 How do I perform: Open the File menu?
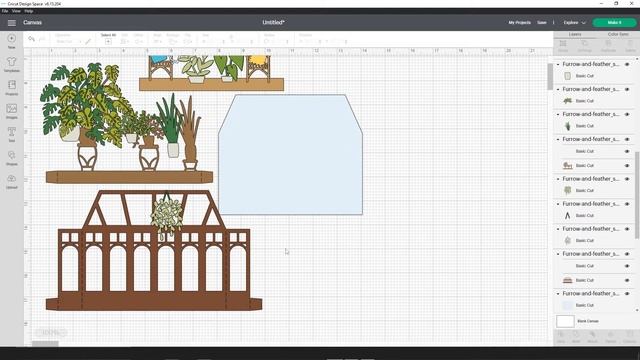(5, 11)
